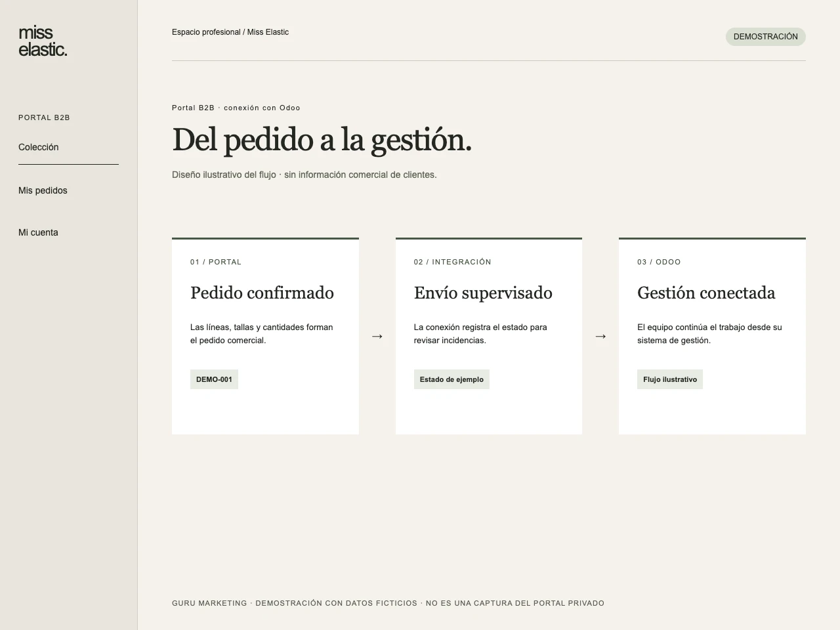This screenshot has width=840, height=630.
Task: Click the PORTAL B2B sidebar heading
Action: [44, 117]
